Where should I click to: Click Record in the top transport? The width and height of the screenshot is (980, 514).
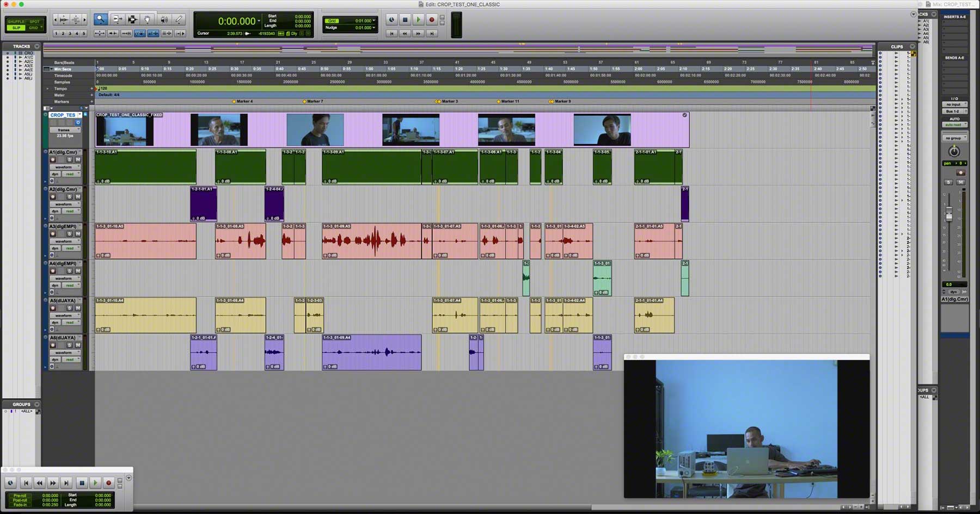click(432, 20)
